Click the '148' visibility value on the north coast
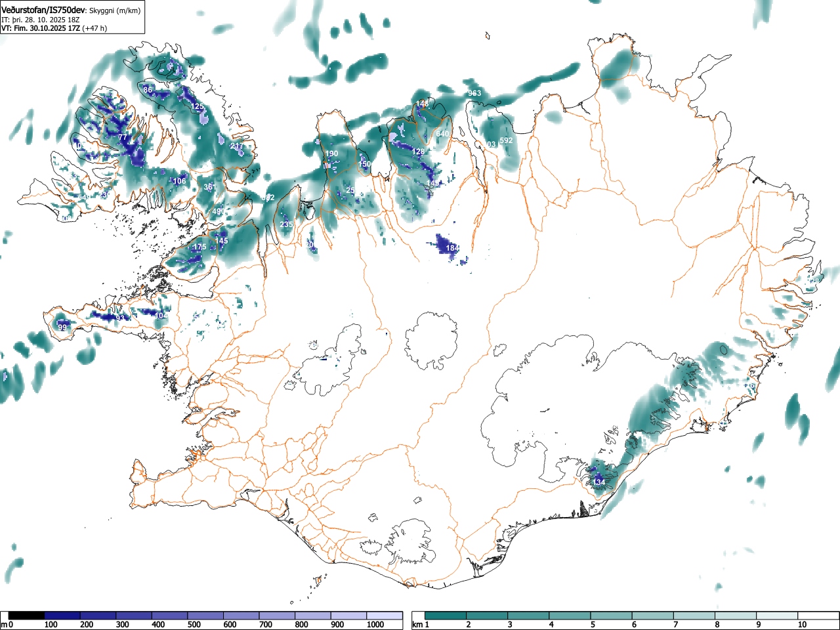 (423, 104)
